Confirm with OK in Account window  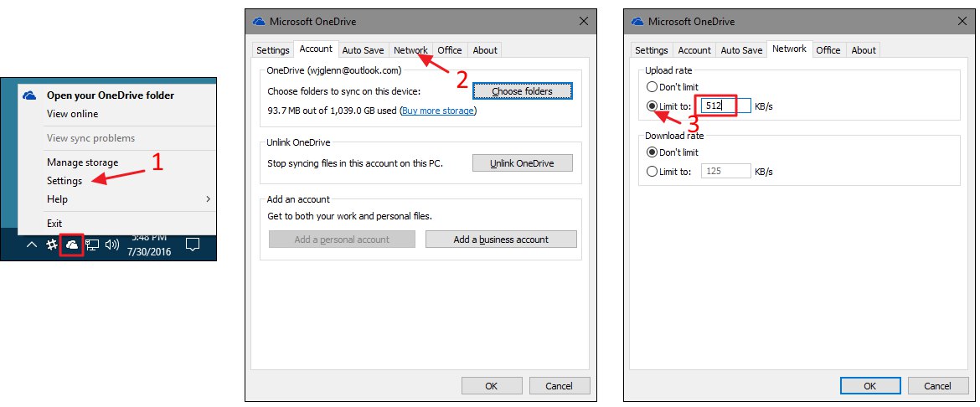491,386
